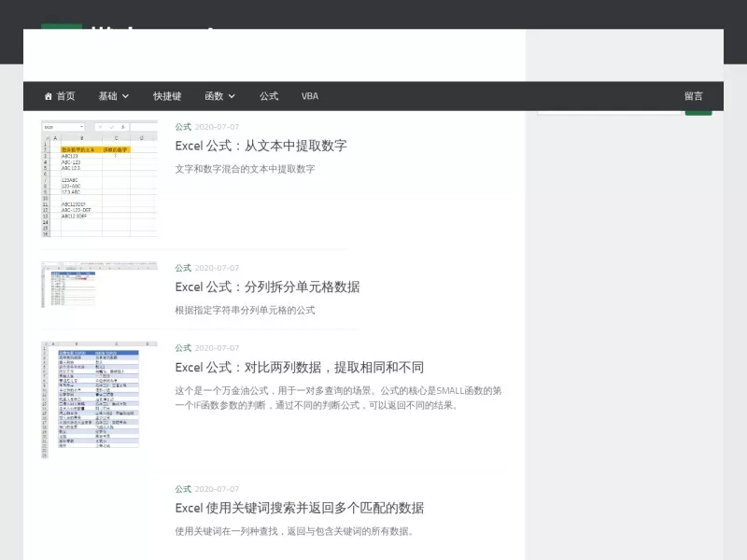Open the VBA nav item
The width and height of the screenshot is (747, 560).
point(310,96)
